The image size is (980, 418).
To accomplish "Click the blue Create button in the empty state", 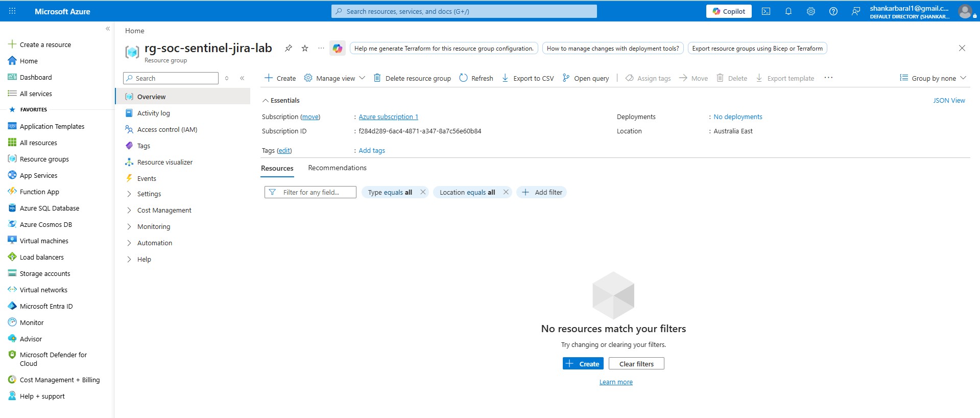I will coord(583,364).
